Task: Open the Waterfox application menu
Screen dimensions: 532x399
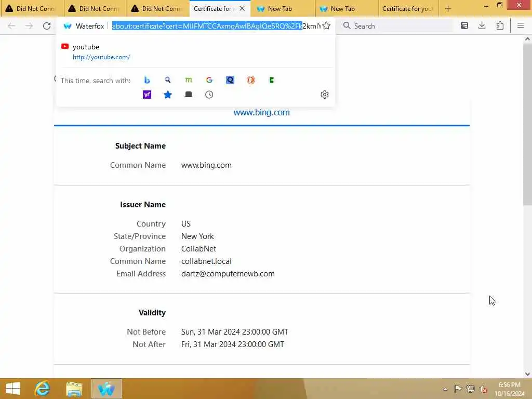Action: (521, 26)
